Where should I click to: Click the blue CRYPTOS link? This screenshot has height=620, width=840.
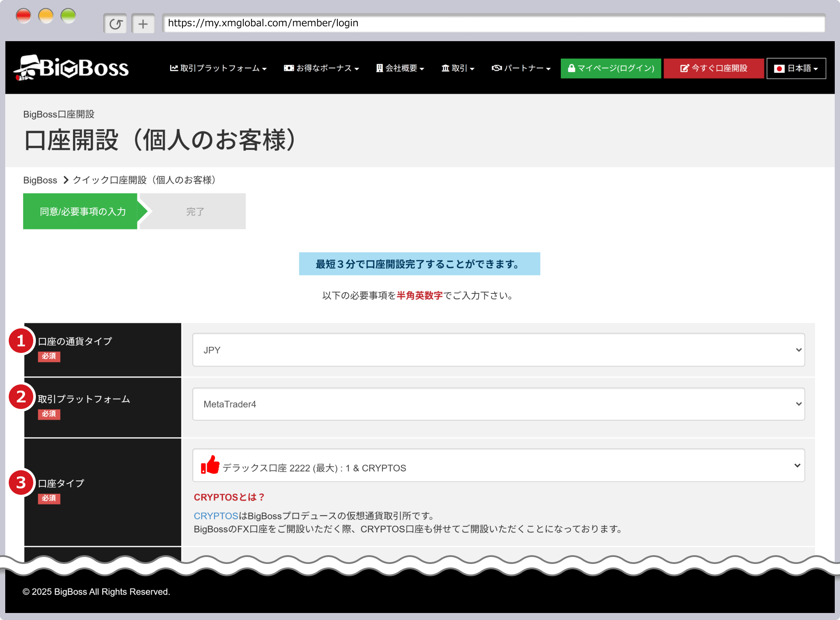216,516
